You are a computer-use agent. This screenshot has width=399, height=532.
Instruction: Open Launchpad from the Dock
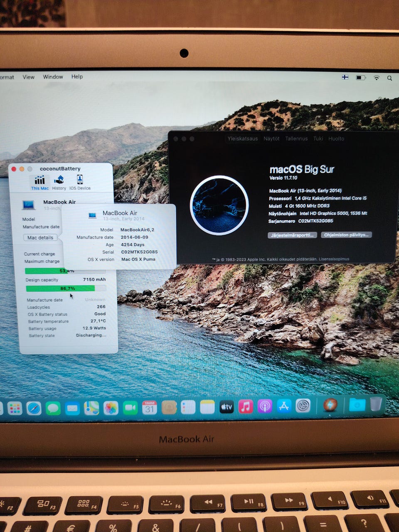(15, 409)
